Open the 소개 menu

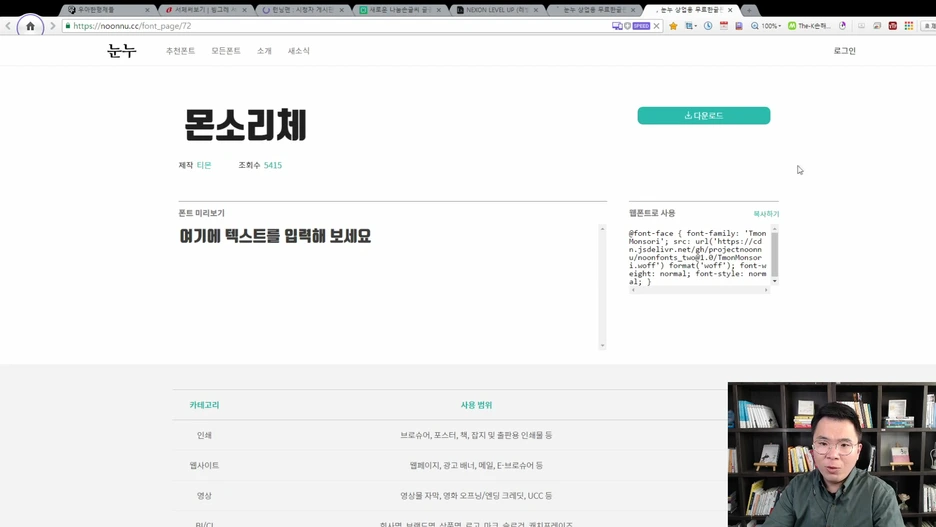pos(264,51)
